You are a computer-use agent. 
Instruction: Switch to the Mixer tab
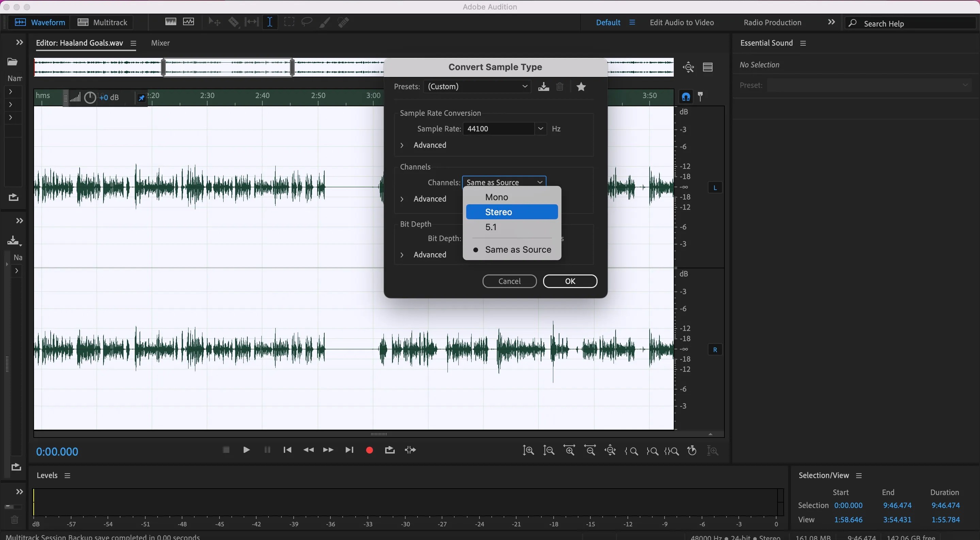click(x=160, y=43)
